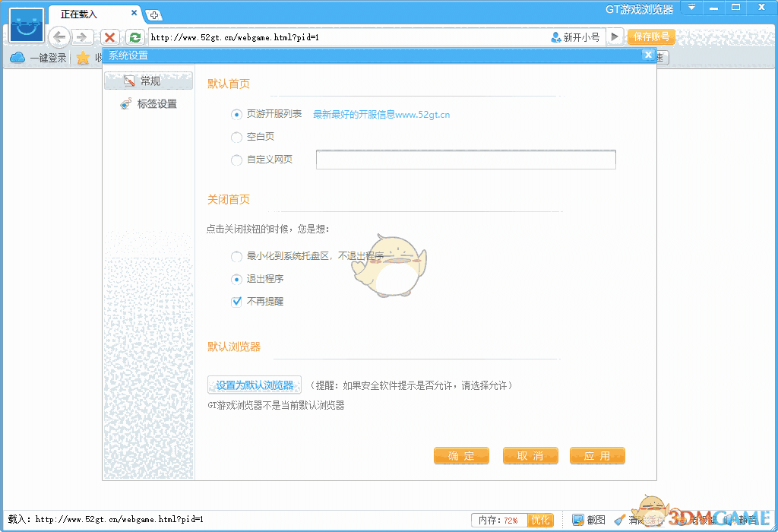
Task: Click the 截图 screenshot icon in status bar
Action: (x=579, y=520)
